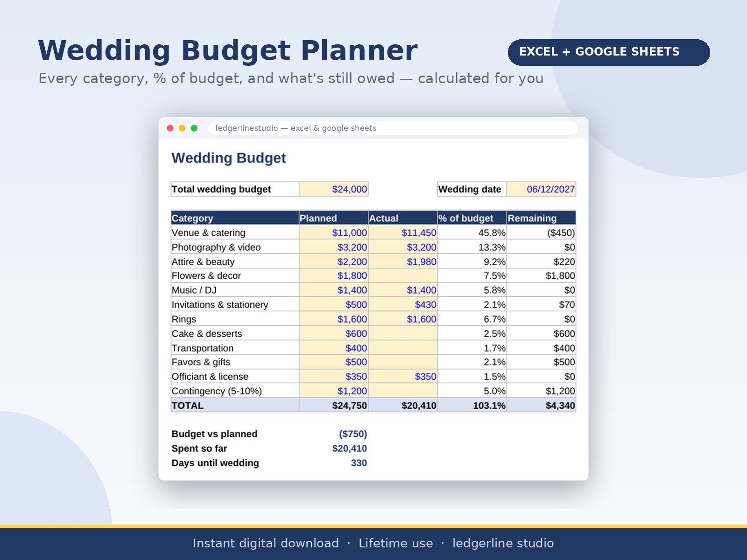Select the Attire & beauty row label
Screen dimensions: 747x560
235,261
